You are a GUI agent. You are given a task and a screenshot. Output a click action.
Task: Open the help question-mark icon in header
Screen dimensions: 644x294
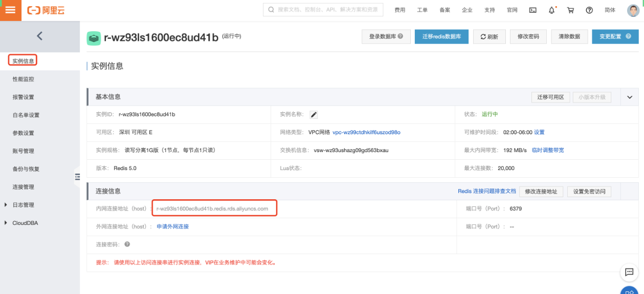click(589, 10)
